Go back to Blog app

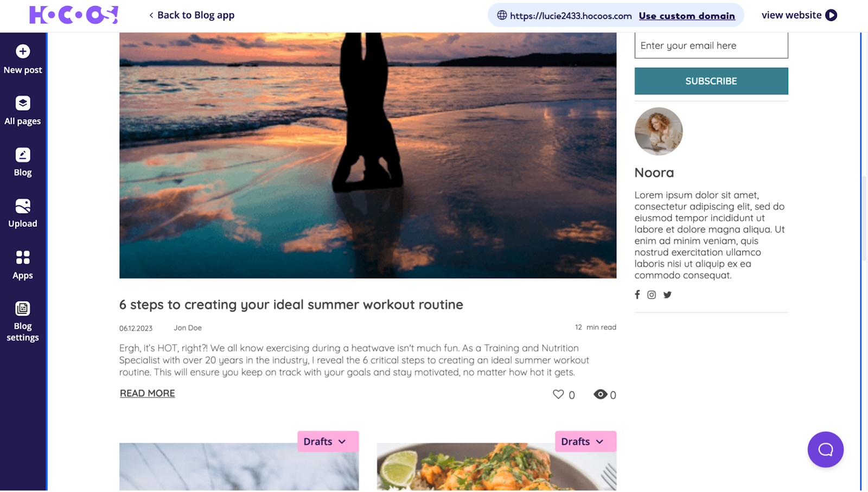pyautogui.click(x=192, y=15)
